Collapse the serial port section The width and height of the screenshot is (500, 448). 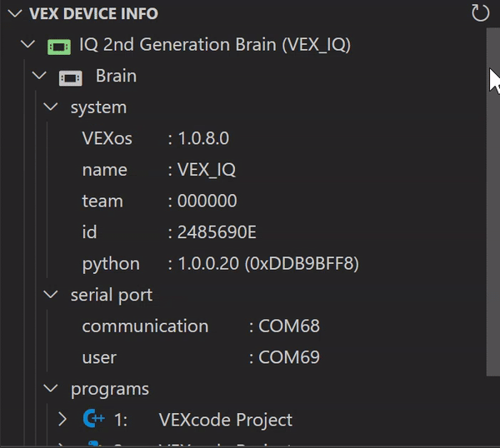click(52, 295)
